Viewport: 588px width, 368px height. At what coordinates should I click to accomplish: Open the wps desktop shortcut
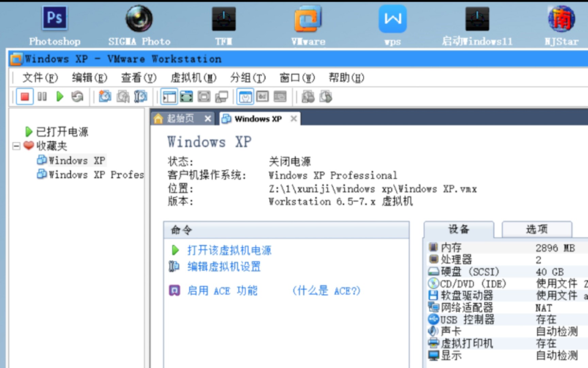click(393, 26)
